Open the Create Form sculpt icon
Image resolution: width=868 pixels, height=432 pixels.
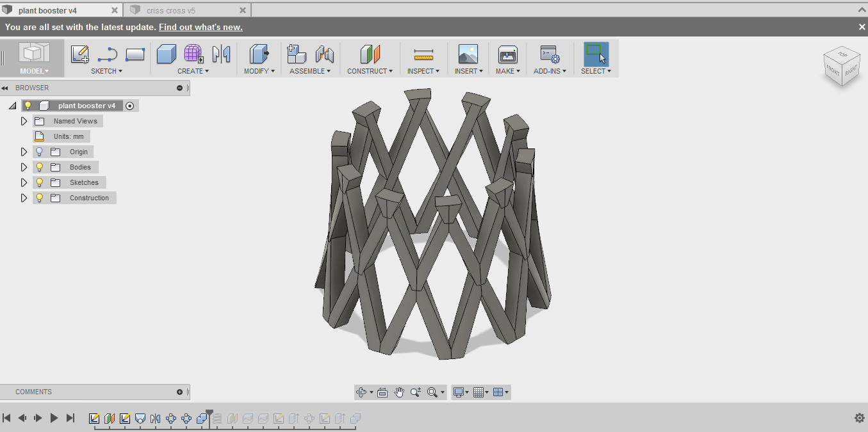(x=193, y=54)
